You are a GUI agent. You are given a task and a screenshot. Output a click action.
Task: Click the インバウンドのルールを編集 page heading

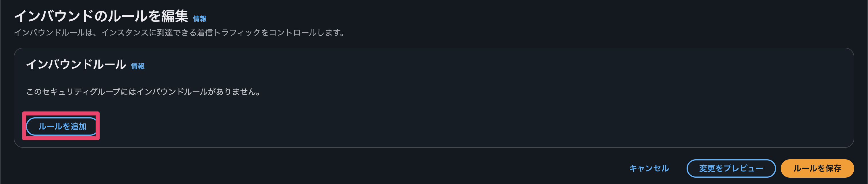click(101, 16)
